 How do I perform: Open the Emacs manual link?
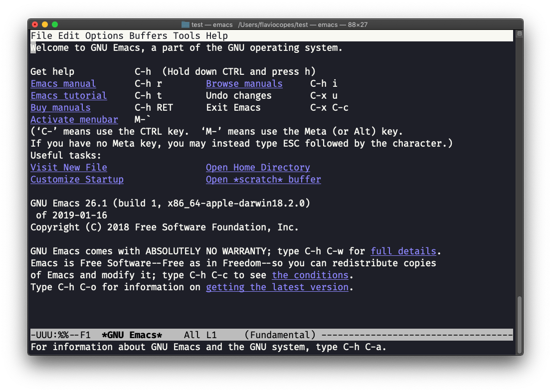click(x=63, y=84)
